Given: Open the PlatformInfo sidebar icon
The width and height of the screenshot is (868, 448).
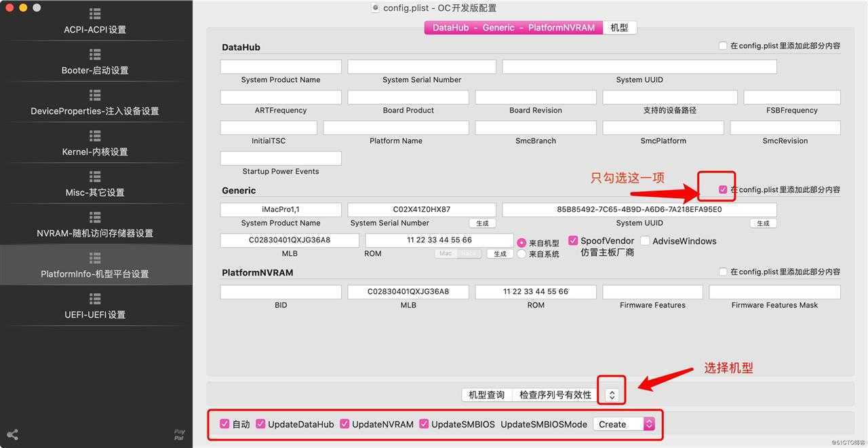Looking at the screenshot, I should [95, 258].
